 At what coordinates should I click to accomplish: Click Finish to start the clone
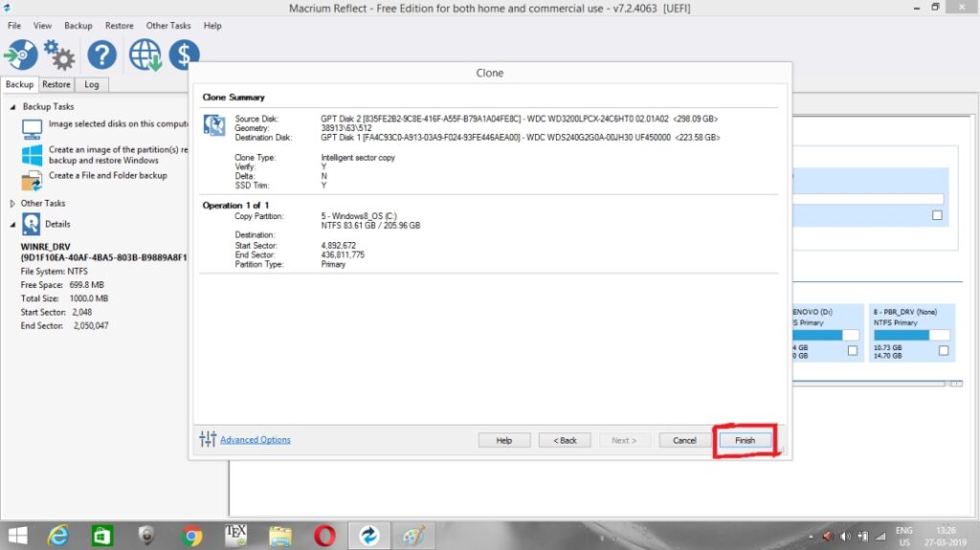pyautogui.click(x=745, y=441)
